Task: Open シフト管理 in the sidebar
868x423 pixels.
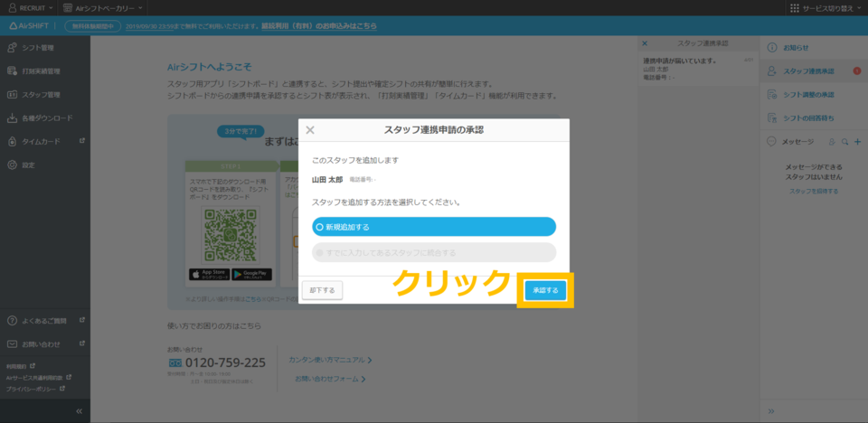Action: tap(37, 47)
